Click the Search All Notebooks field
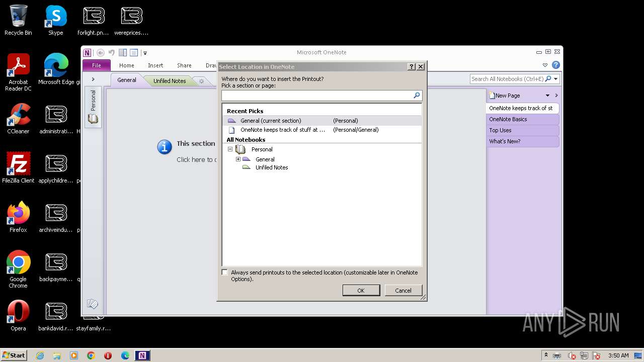This screenshot has width=644, height=362. click(507, 79)
